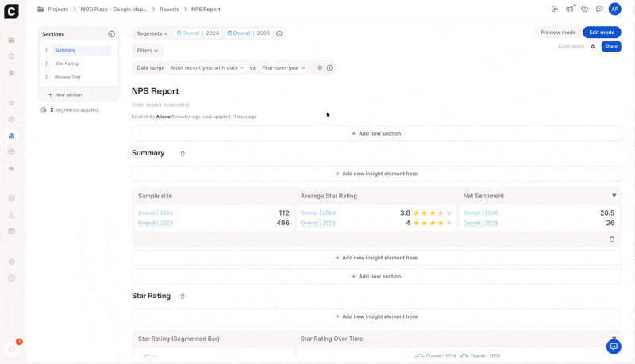
Task: Click 2 segments applied label
Action: 74,110
